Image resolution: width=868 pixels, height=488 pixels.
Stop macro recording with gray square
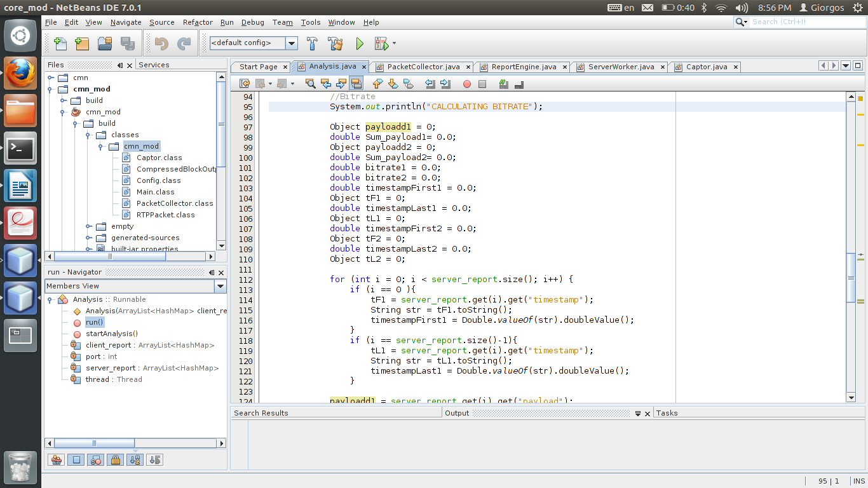pyautogui.click(x=482, y=84)
